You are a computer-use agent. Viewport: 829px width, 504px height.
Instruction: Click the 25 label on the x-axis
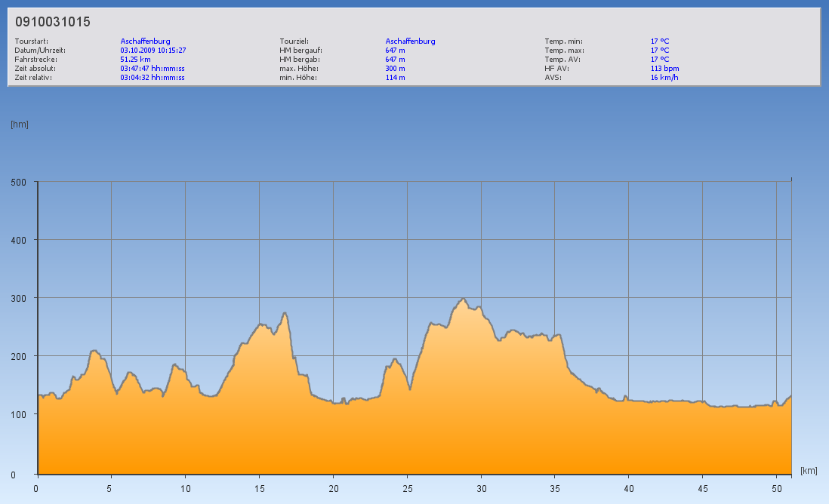click(x=407, y=488)
